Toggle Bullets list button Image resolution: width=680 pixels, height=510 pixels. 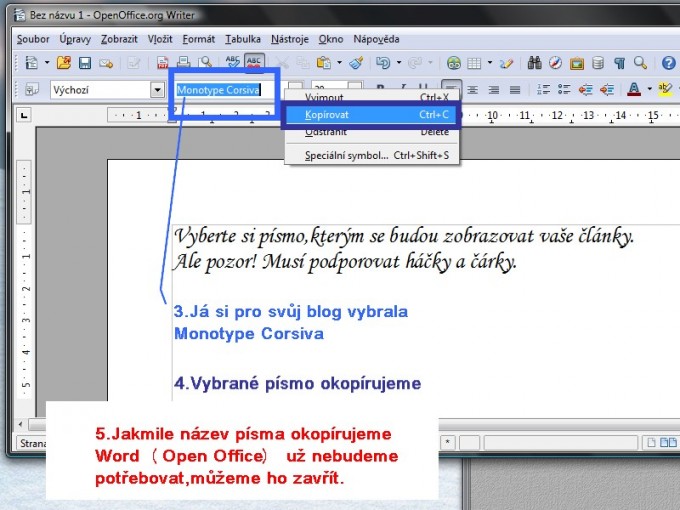pos(564,89)
